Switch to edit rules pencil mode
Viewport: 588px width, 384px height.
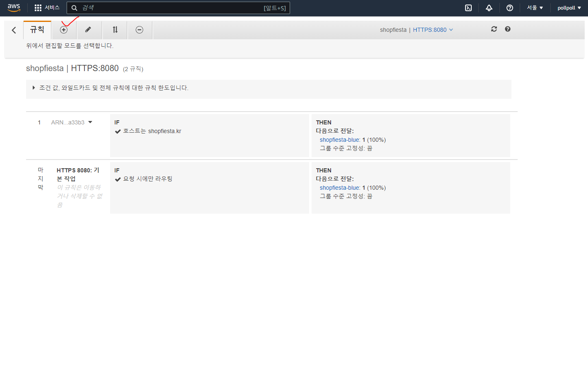tap(88, 30)
